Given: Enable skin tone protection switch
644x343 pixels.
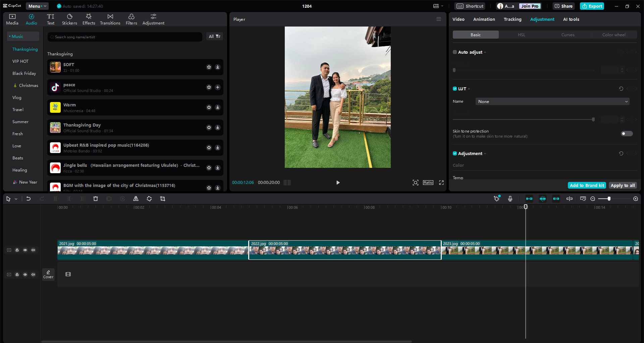Looking at the screenshot, I should pyautogui.click(x=626, y=134).
